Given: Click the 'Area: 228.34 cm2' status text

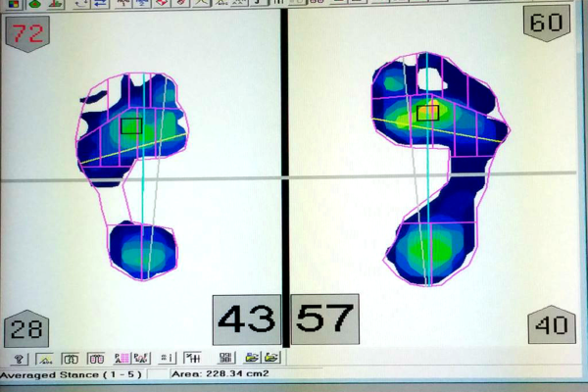Looking at the screenshot, I should click(220, 373).
